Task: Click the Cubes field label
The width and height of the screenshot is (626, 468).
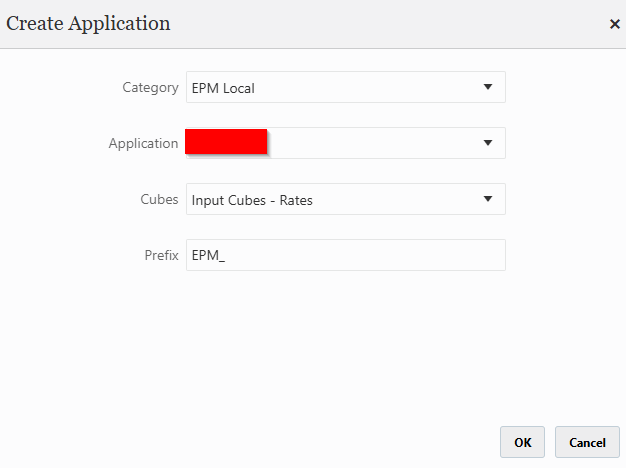Action: tap(159, 199)
